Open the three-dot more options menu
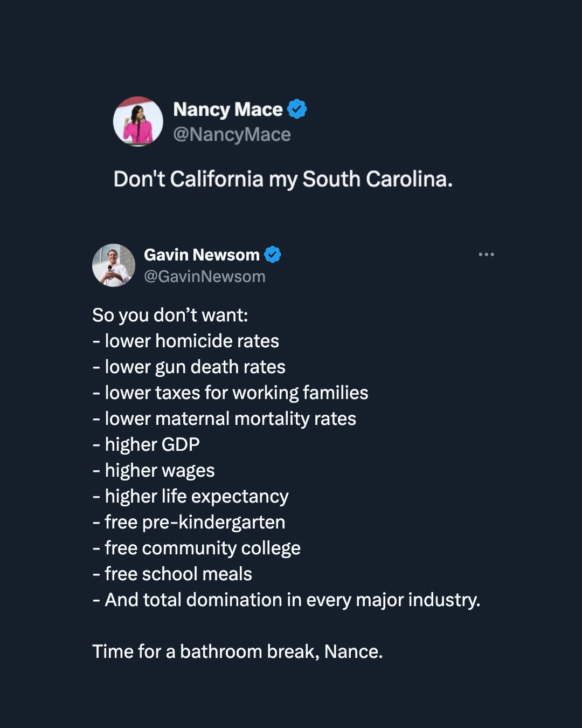 point(486,255)
